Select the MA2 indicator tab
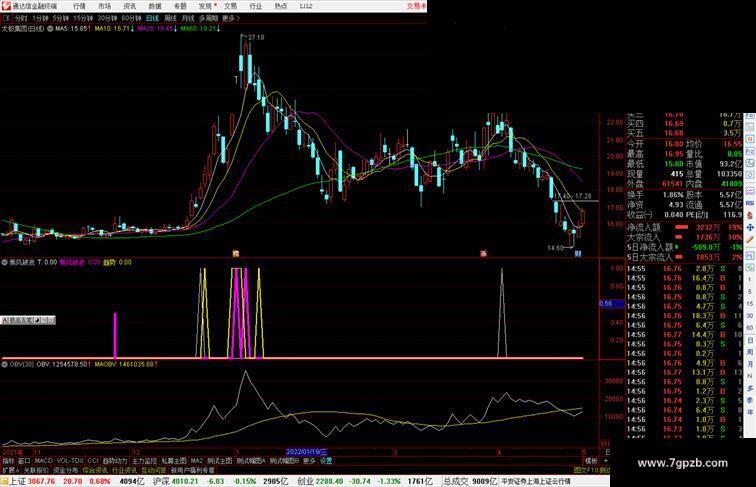The image size is (756, 487). click(196, 461)
